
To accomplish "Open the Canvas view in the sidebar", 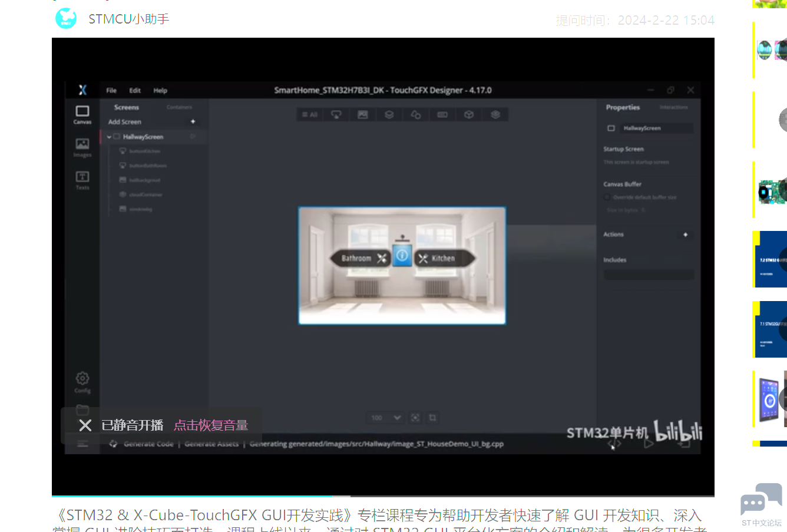I will click(x=82, y=114).
